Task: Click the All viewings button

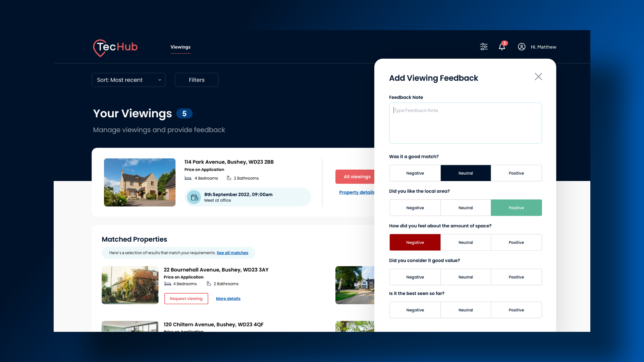Action: click(355, 177)
